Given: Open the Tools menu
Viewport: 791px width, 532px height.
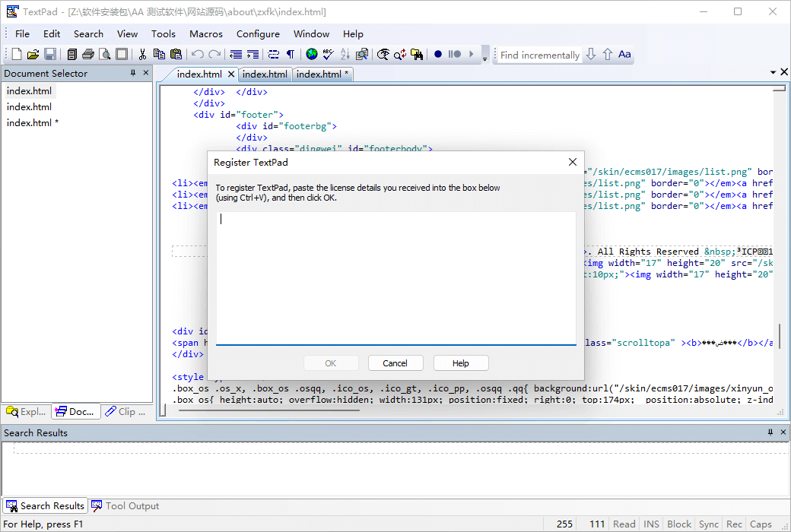Looking at the screenshot, I should click(x=163, y=33).
